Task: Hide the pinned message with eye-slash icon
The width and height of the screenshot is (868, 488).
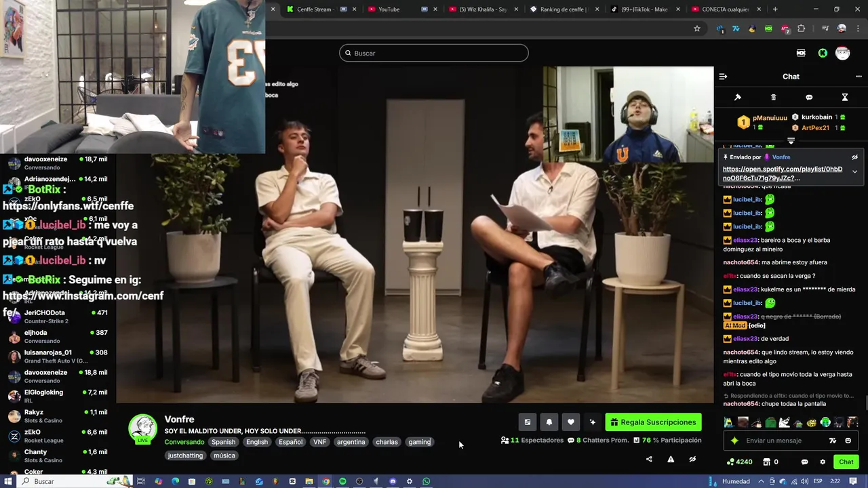Action: coord(854,157)
